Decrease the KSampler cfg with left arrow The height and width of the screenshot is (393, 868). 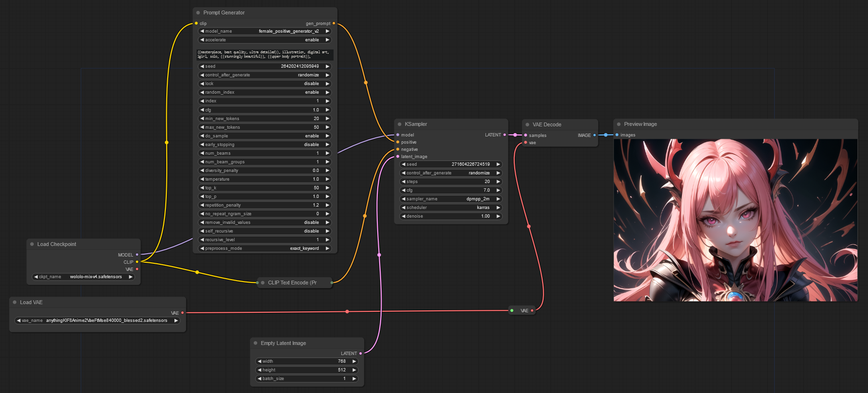coord(403,190)
